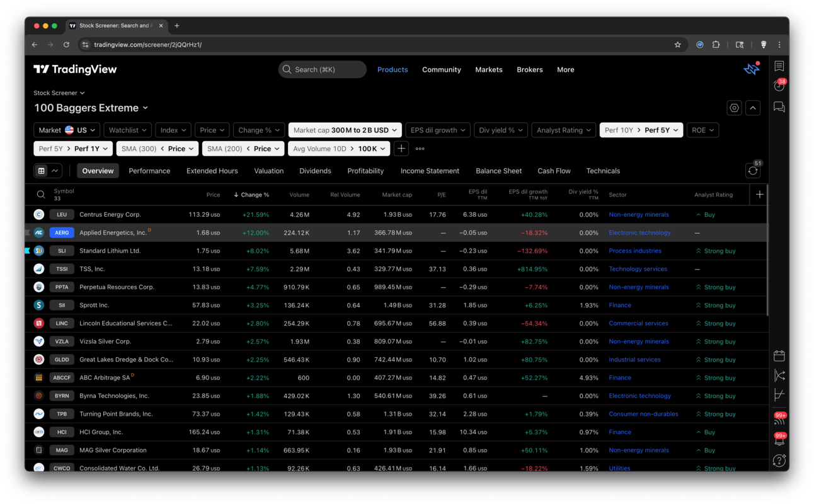Click the user profile avatar icon
814x504 pixels.
(752, 69)
